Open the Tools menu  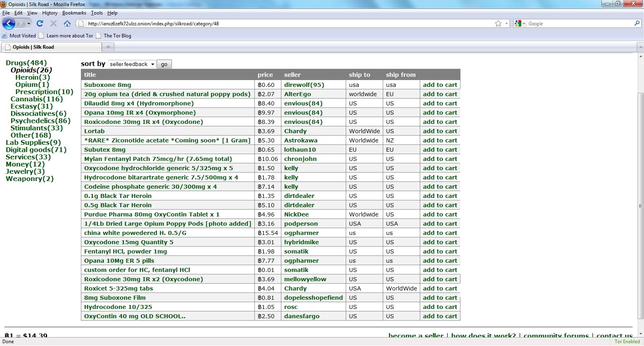coord(97,13)
